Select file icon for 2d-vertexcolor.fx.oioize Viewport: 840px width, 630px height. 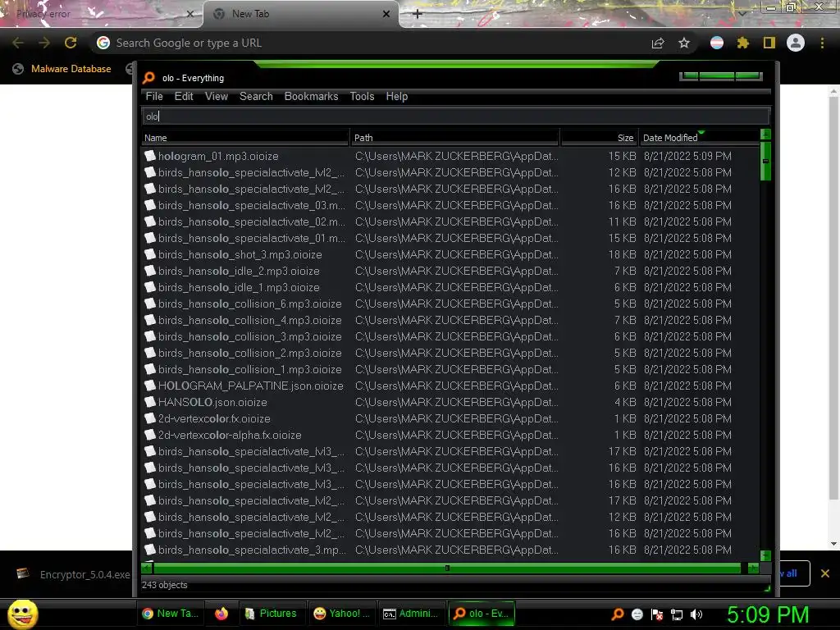coord(150,418)
